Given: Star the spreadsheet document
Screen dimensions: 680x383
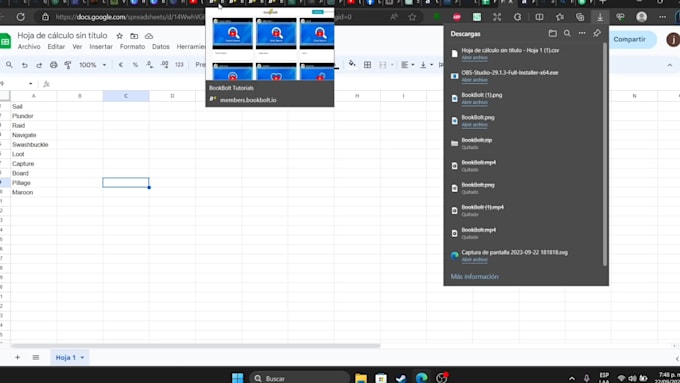Looking at the screenshot, I should (119, 36).
